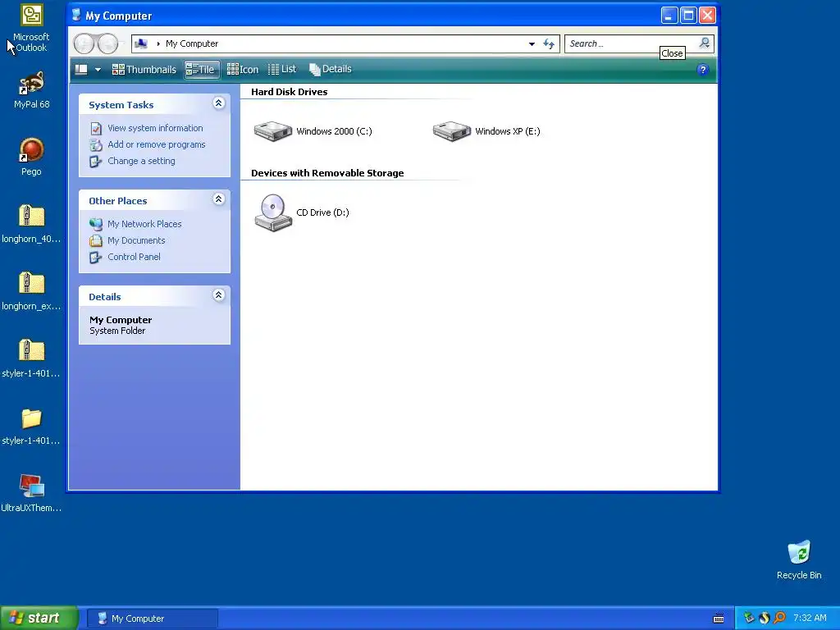Click the refresh arrows in address bar
Image resolution: width=840 pixels, height=630 pixels.
coord(549,44)
